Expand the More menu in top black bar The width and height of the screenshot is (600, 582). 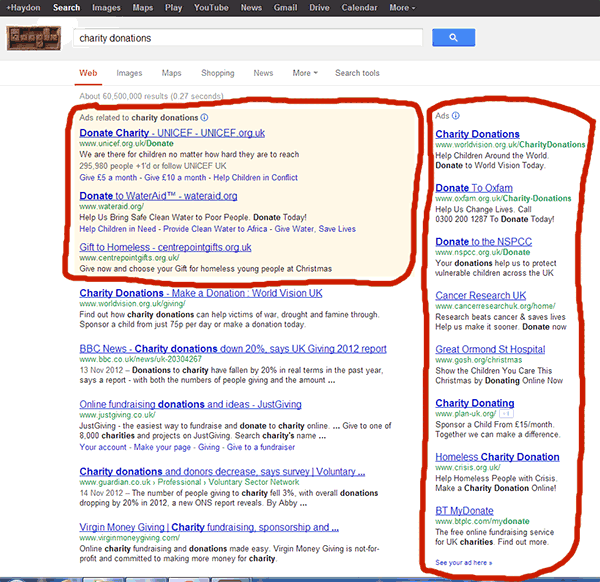pos(402,8)
